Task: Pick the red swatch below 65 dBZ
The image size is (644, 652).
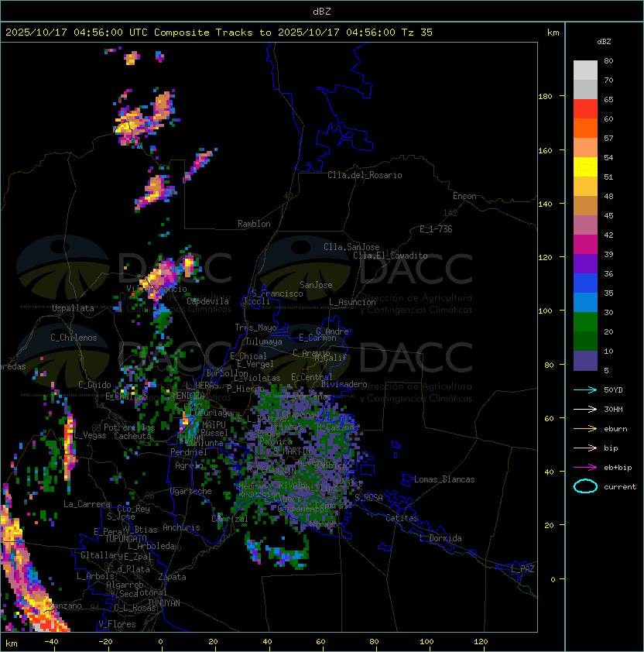Action: [x=585, y=108]
